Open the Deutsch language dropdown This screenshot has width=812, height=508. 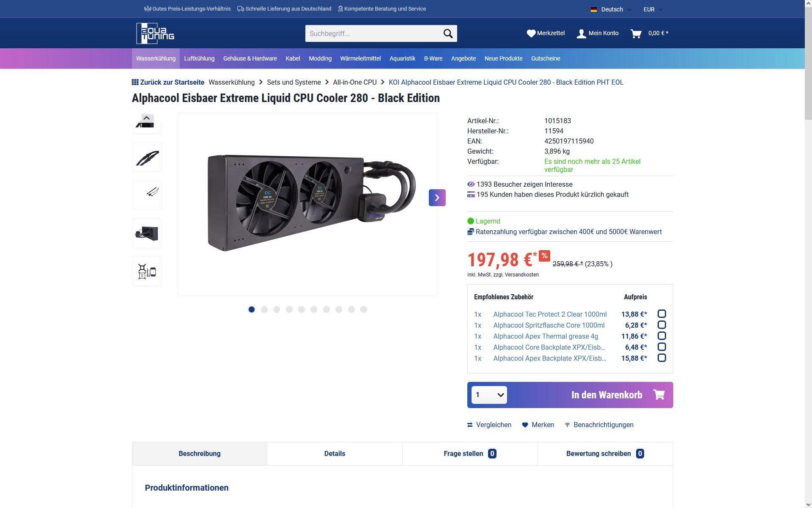[611, 9]
